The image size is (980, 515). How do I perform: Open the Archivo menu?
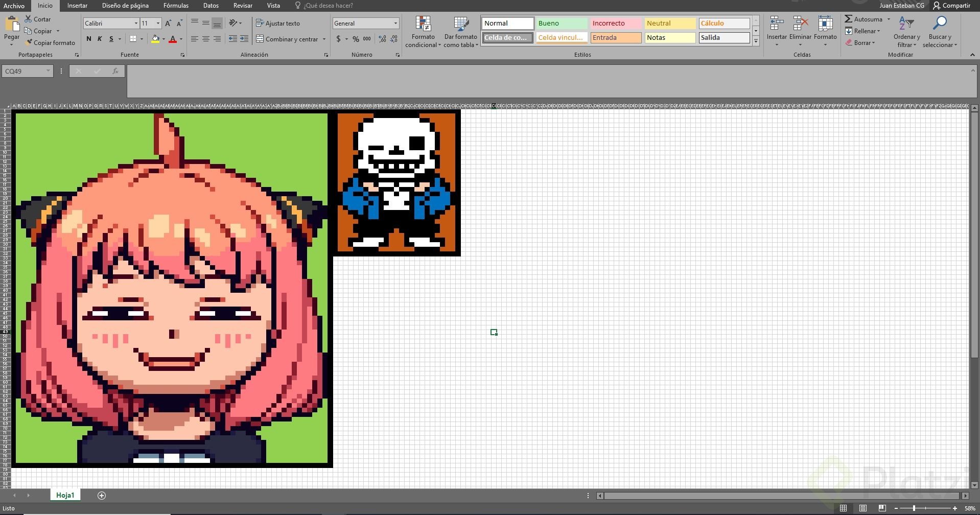tap(14, 6)
